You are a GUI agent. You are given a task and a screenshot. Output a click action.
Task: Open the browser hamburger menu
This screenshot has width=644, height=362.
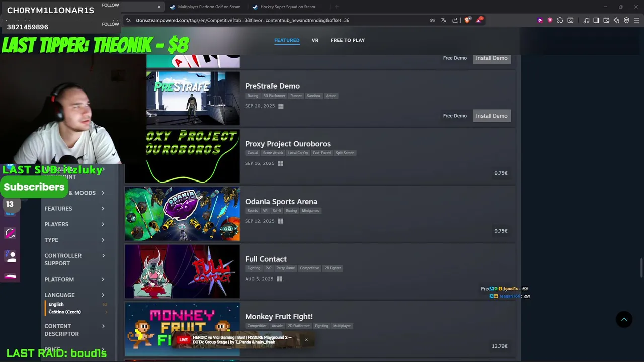tap(636, 20)
